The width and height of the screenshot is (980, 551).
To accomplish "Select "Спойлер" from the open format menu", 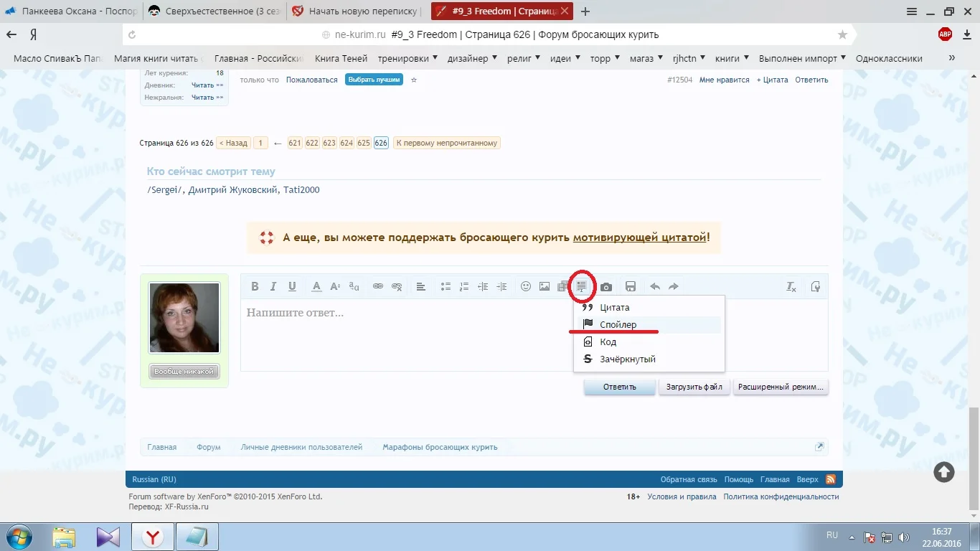I will point(618,324).
